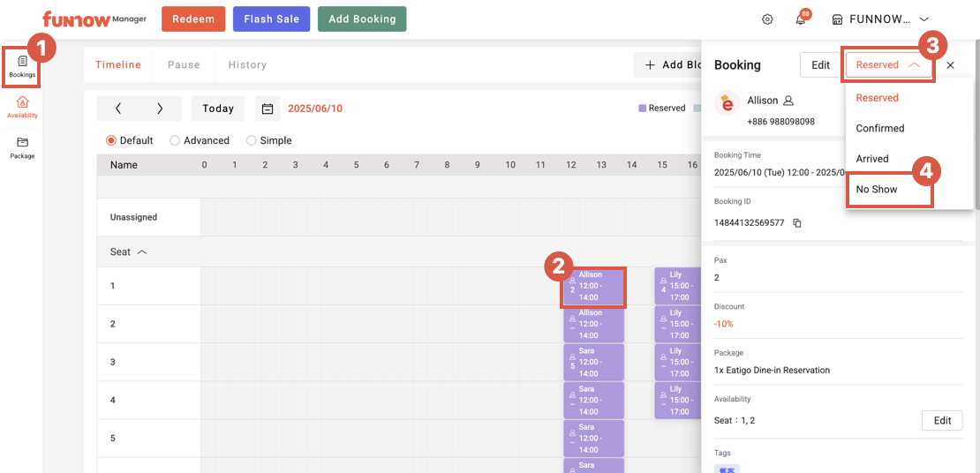Go to previous day arrow
This screenshot has width=980, height=473.
pos(118,109)
